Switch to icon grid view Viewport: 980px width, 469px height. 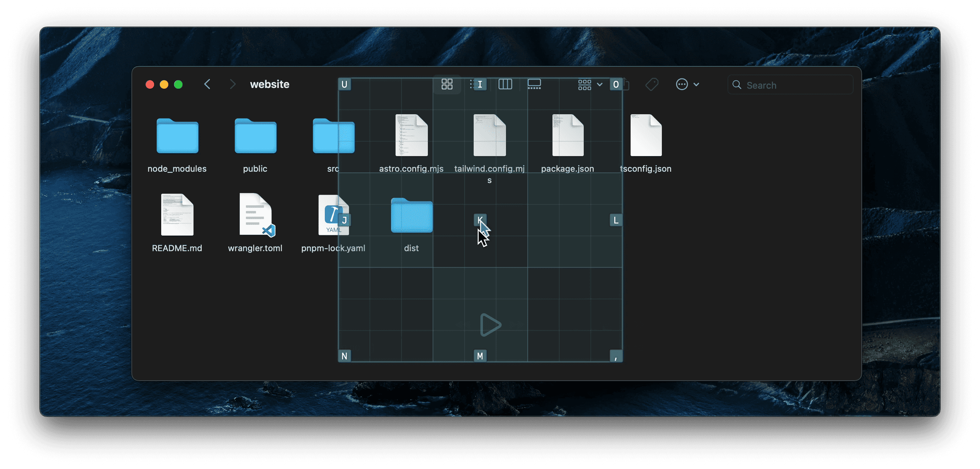447,84
